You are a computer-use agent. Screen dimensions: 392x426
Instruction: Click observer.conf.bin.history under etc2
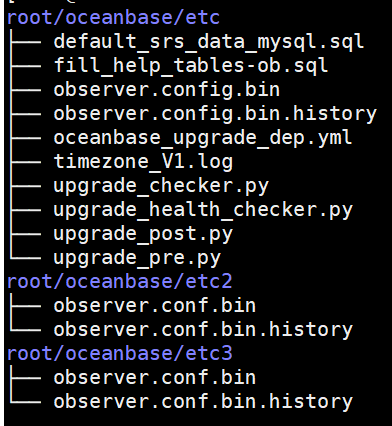click(x=203, y=330)
